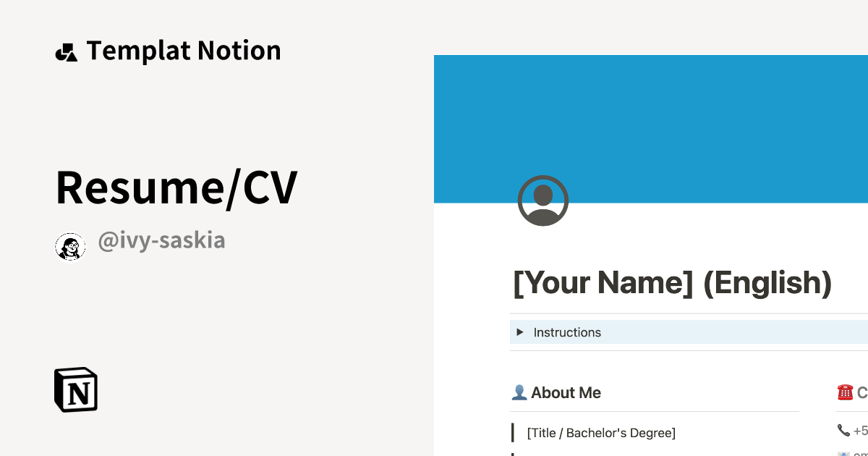Click the phone number starting with +5
The image size is (868, 456).
tap(861, 431)
